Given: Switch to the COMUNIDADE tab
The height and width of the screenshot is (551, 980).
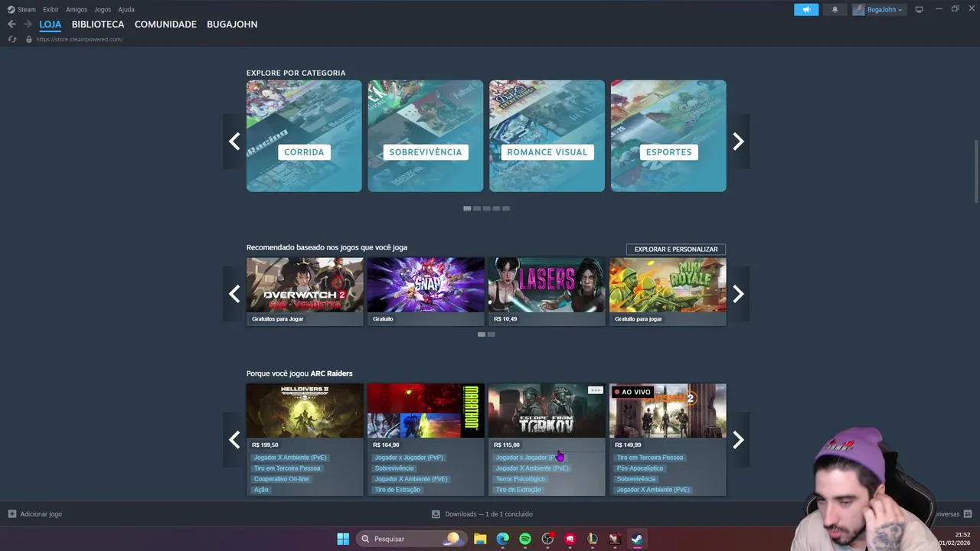Looking at the screenshot, I should tap(165, 24).
